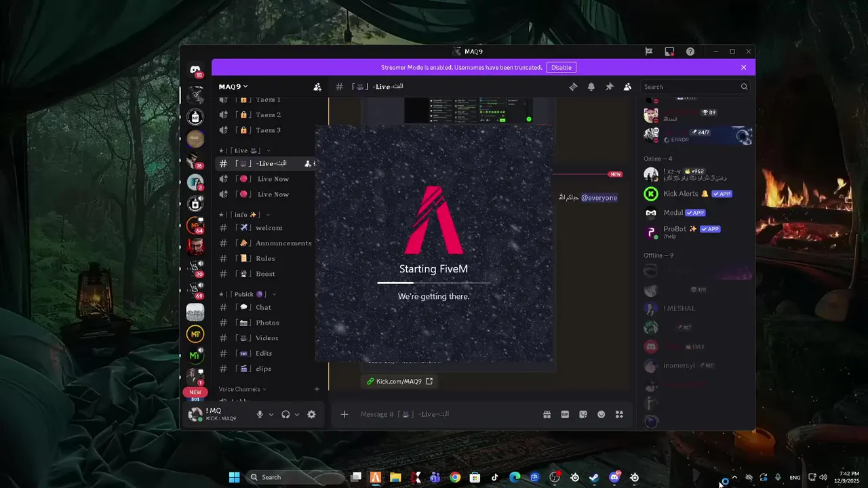Click the Windows taskbar Search box
This screenshot has width=868, height=488.
point(295,477)
